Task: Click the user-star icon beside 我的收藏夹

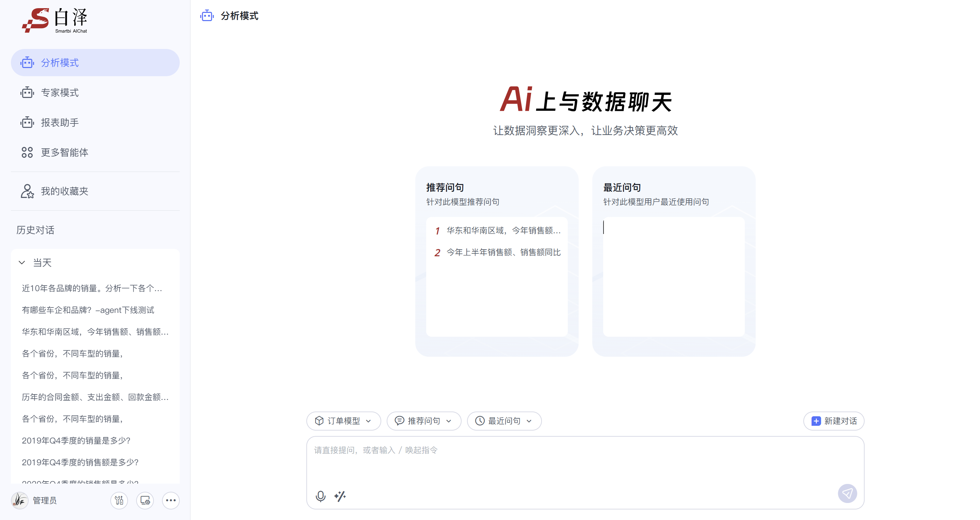Action: click(x=27, y=191)
